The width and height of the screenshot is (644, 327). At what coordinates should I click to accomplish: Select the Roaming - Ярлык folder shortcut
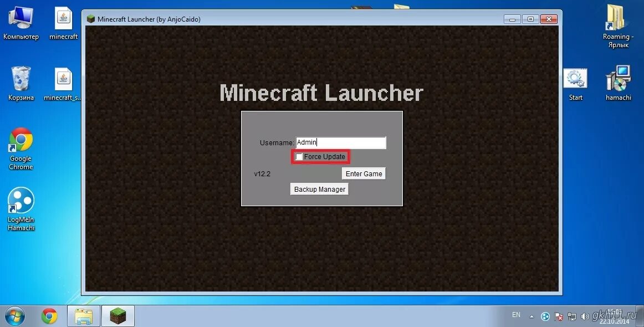click(x=618, y=26)
